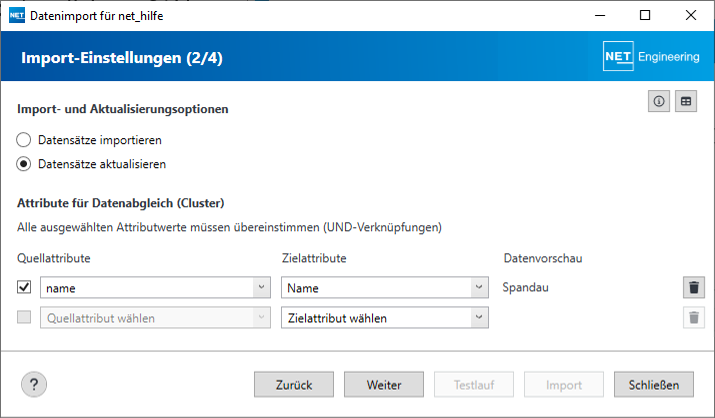Delete the name/Name attribute row via trash icon

click(694, 287)
